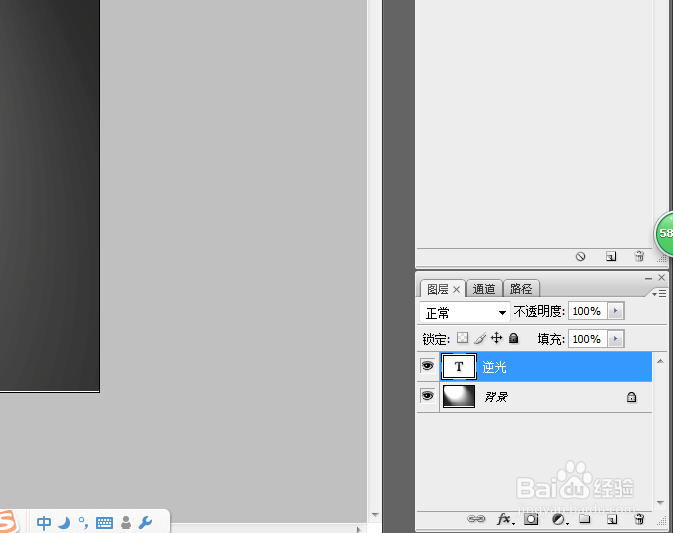Open the layers panel options menu
The height and width of the screenshot is (533, 673).
(659, 294)
